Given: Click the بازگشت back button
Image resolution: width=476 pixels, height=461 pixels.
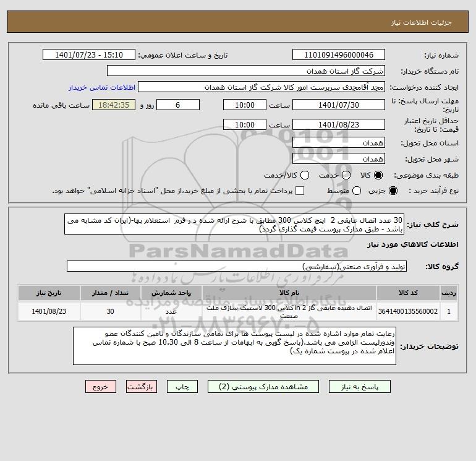Looking at the screenshot, I should coord(142,387).
